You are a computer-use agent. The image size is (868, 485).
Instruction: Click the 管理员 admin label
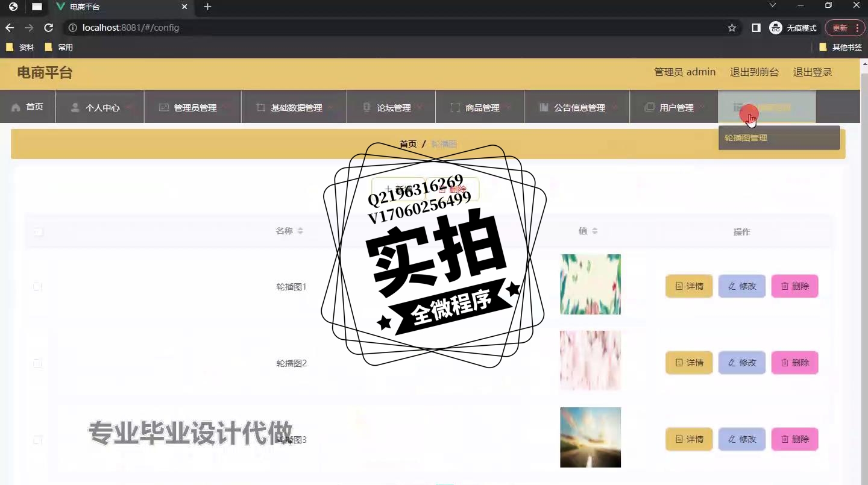[x=685, y=72]
